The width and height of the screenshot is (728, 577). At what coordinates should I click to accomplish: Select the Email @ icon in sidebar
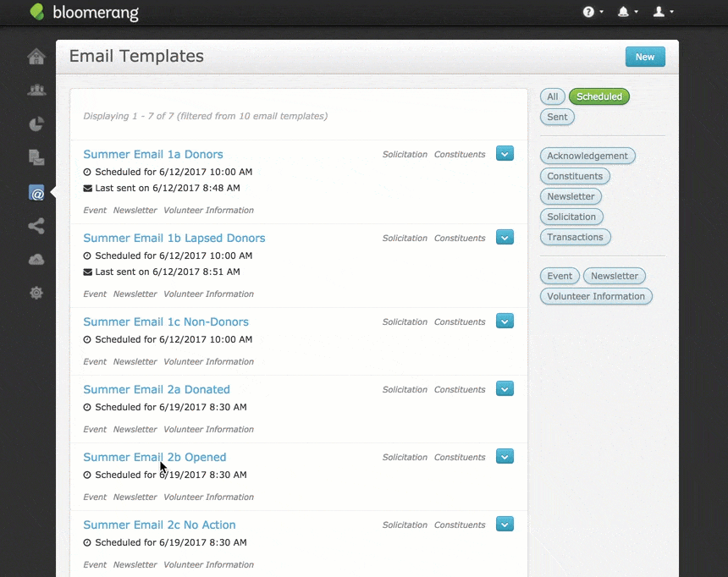(x=36, y=193)
